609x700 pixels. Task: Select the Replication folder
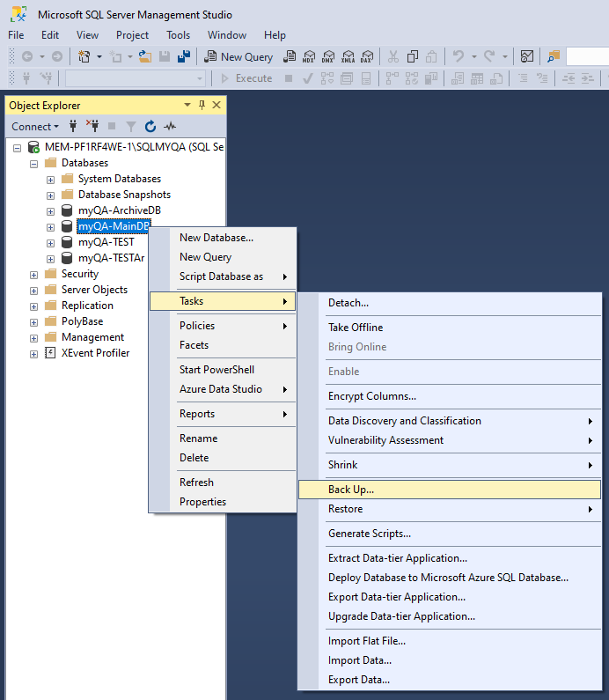click(87, 306)
